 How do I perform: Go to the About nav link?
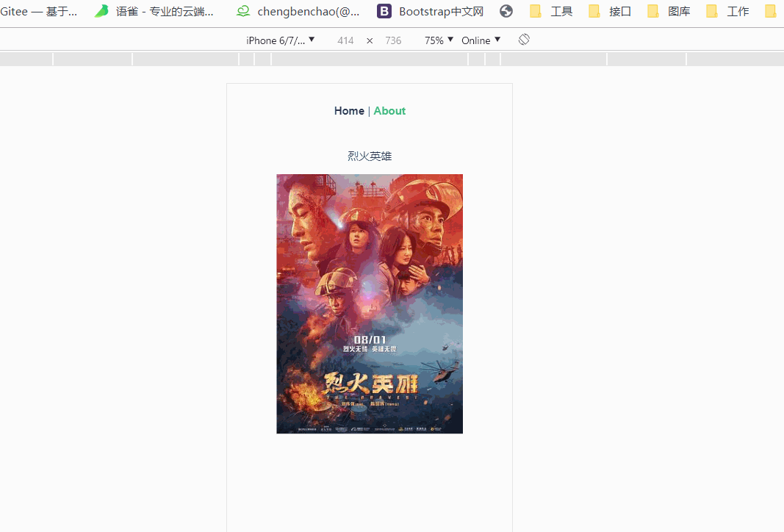(x=389, y=111)
